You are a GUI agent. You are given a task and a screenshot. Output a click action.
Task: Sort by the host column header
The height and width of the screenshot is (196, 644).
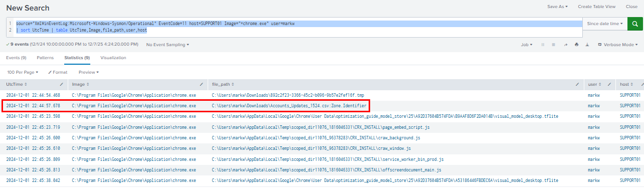[x=626, y=84]
